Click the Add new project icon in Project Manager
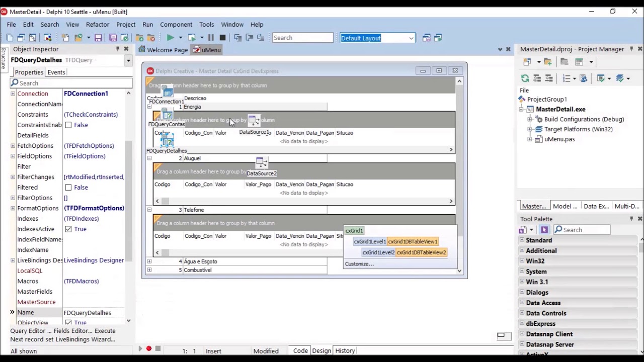The height and width of the screenshot is (362, 644). (x=527, y=62)
